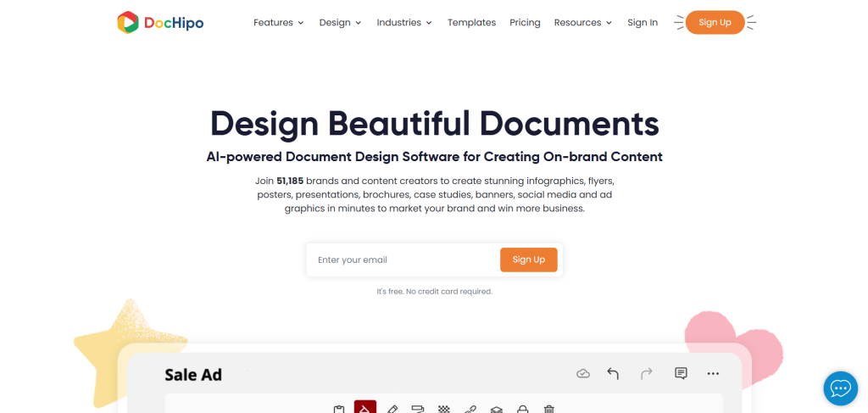Open the three-dot more options menu
The width and height of the screenshot is (868, 413).
coord(713,374)
